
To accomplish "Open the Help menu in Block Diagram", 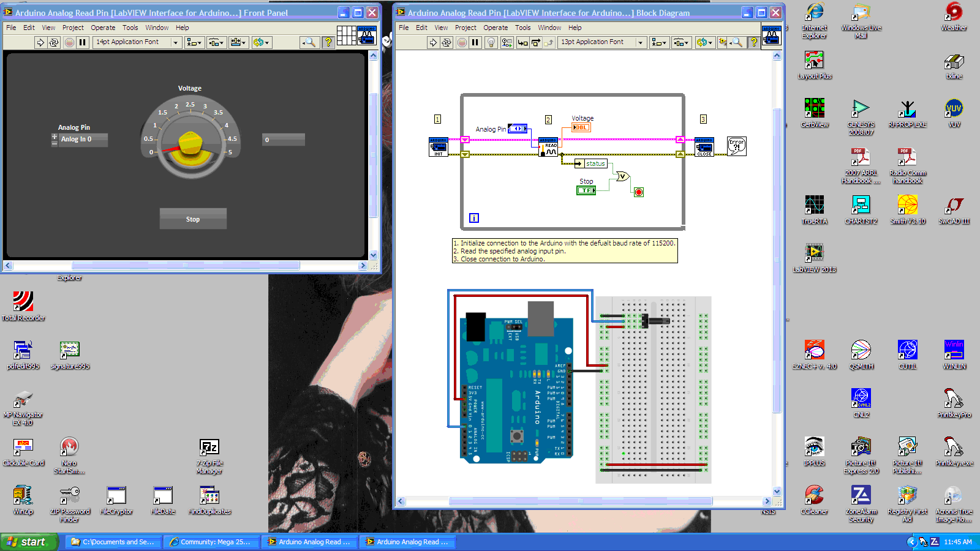I will pos(575,28).
